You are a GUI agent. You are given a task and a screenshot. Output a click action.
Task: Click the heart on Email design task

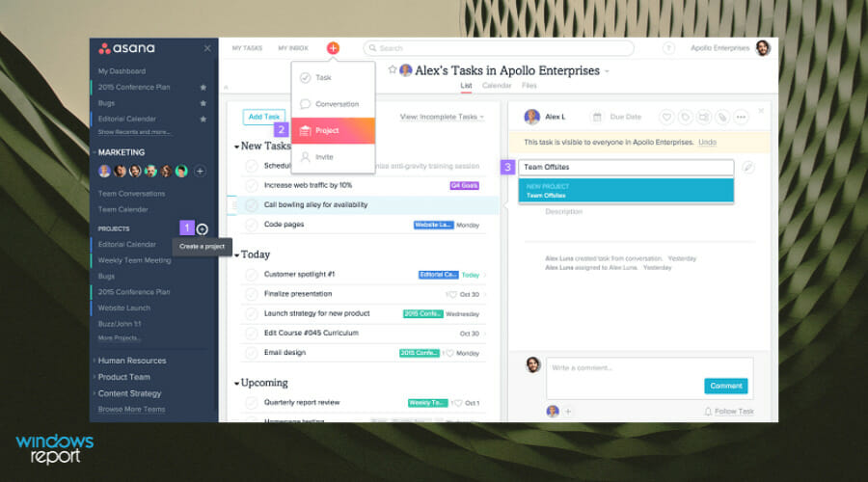[449, 353]
